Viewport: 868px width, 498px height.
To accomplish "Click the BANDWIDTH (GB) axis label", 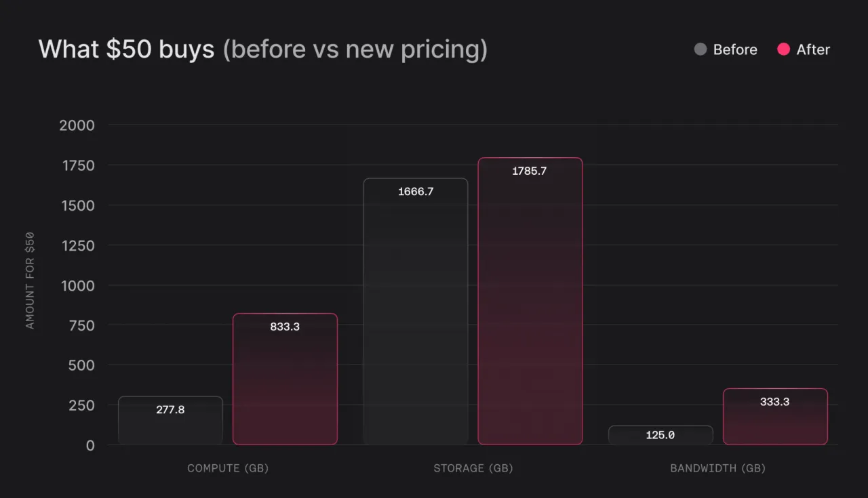I will [x=717, y=468].
